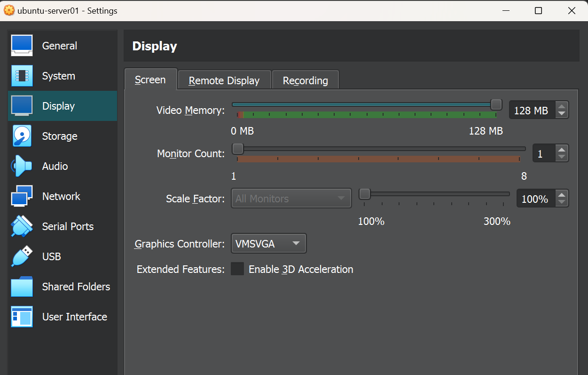Image resolution: width=588 pixels, height=375 pixels.
Task: Open the USB plug icon
Action: (22, 256)
